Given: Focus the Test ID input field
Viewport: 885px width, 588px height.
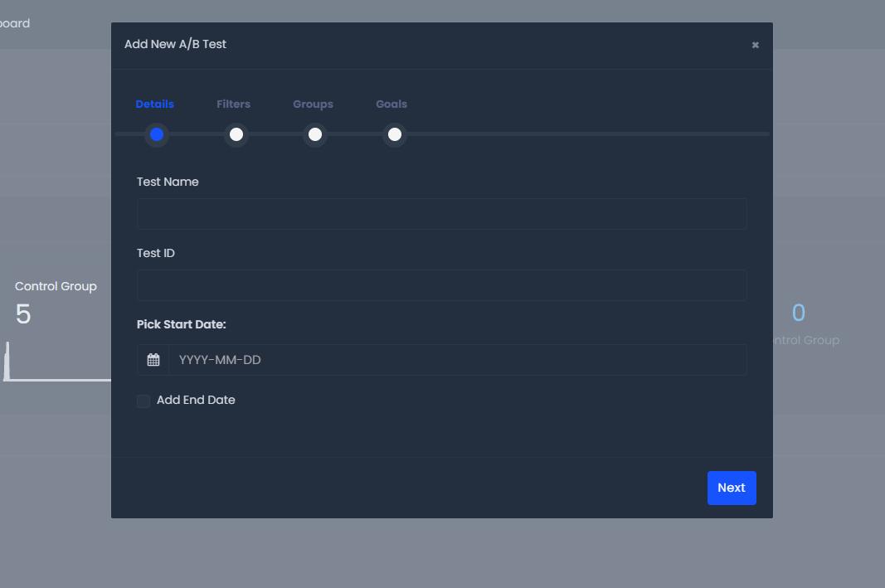Looking at the screenshot, I should 442,285.
